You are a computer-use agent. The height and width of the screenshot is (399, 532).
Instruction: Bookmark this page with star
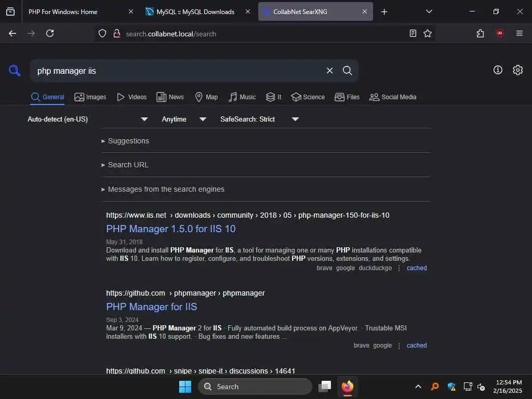(x=428, y=33)
